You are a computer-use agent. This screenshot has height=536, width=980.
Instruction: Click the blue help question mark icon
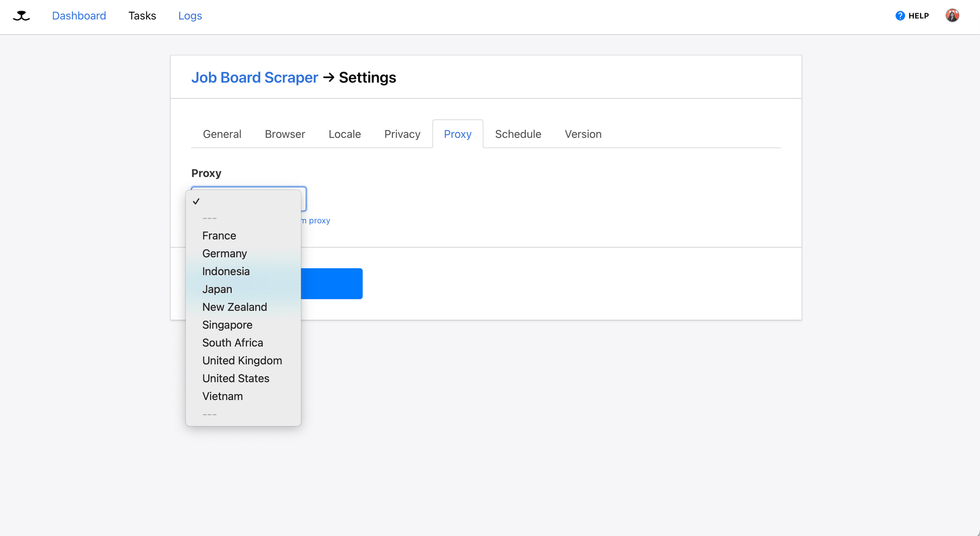(x=900, y=16)
